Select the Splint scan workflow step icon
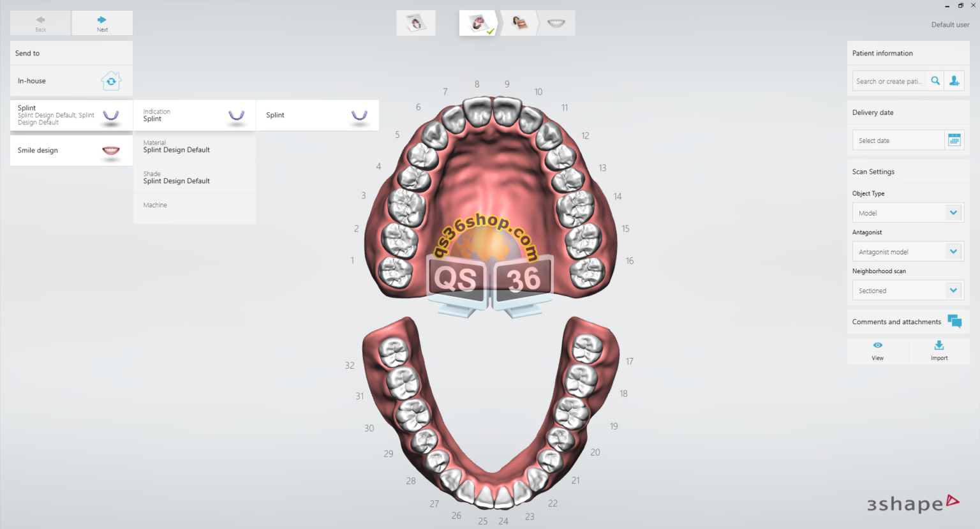This screenshot has height=529, width=980. coord(478,22)
